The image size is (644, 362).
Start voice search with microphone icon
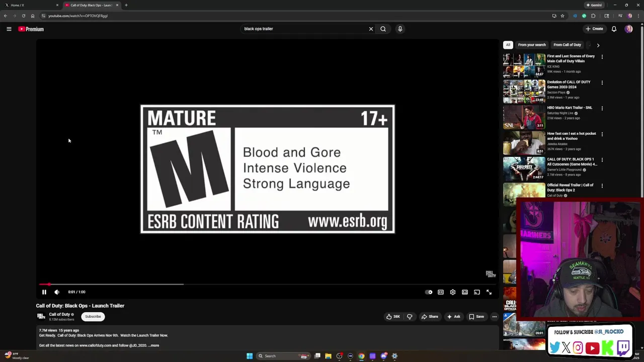pos(400,29)
